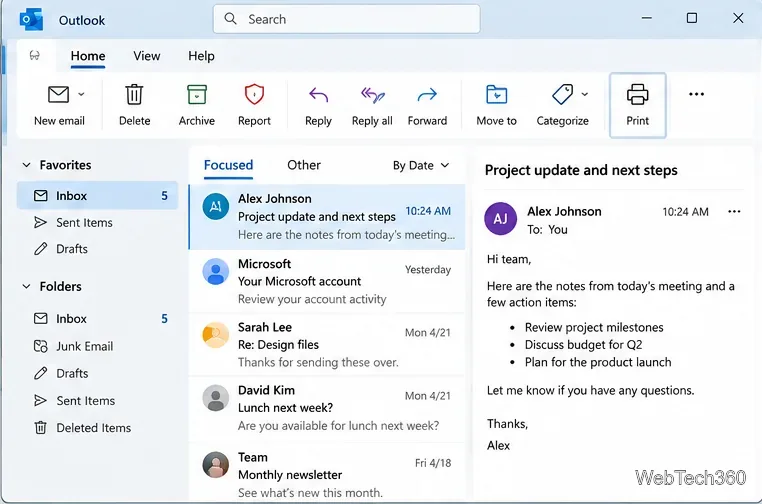Click the Microsoft sender avatar
The image size is (762, 504).
coord(216,272)
